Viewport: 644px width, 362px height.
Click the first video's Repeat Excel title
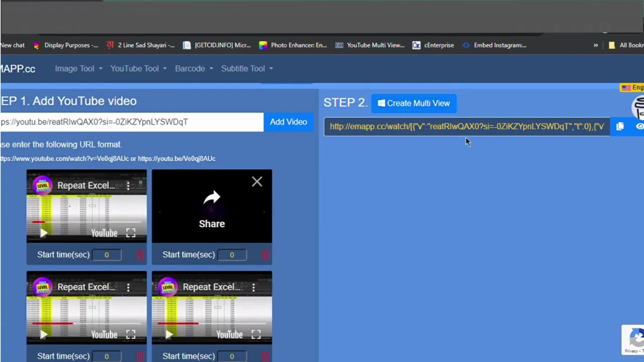(x=86, y=186)
